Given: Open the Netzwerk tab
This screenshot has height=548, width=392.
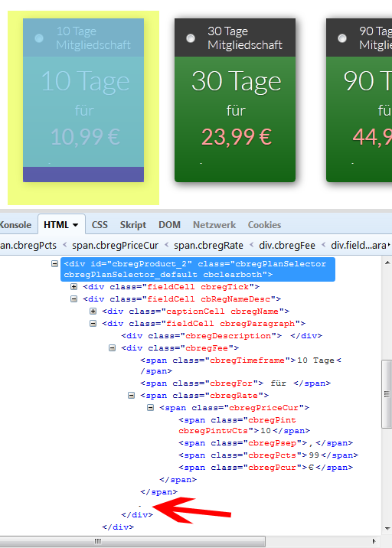Looking at the screenshot, I should [214, 225].
